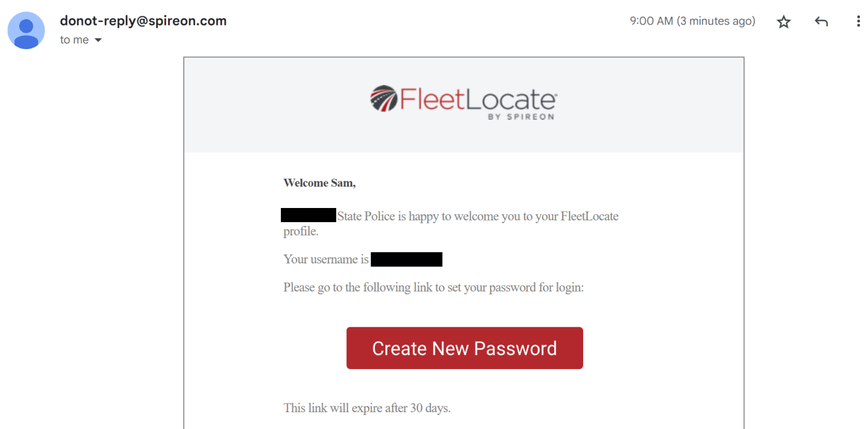This screenshot has height=429, width=868.
Task: Click the word "profile." in the welcome message
Action: pyautogui.click(x=301, y=231)
